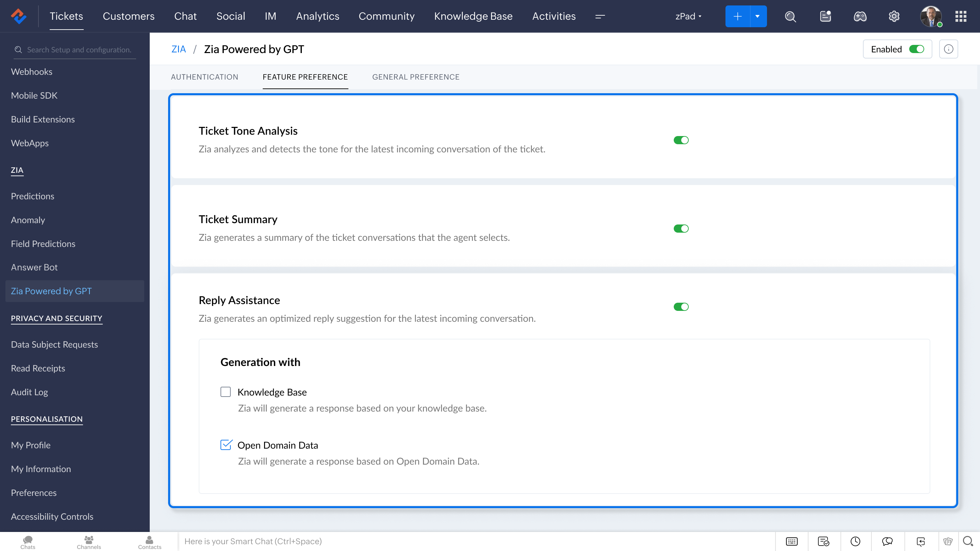Expand the zPad department dropdown
980x551 pixels.
click(x=688, y=16)
